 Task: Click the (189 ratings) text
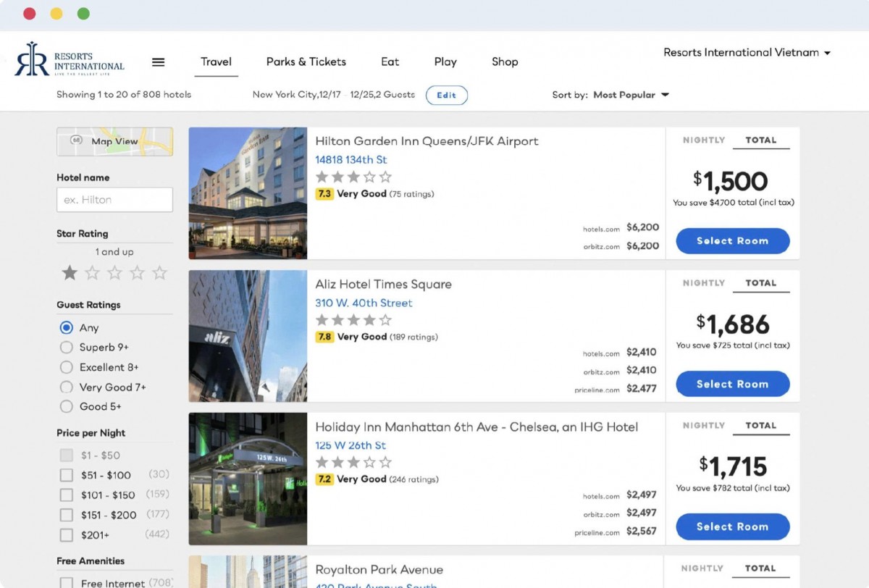[413, 337]
